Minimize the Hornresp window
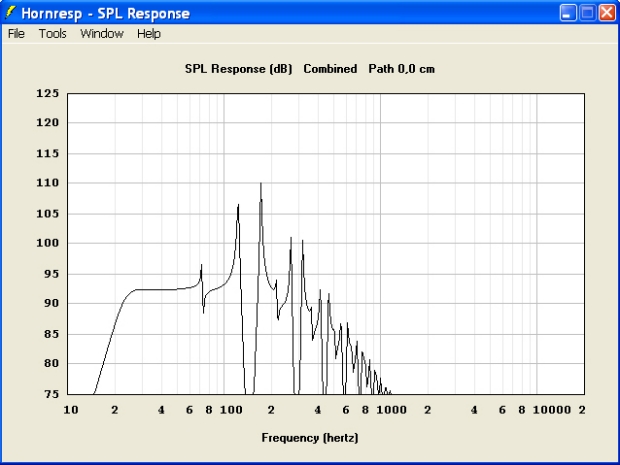 point(568,13)
